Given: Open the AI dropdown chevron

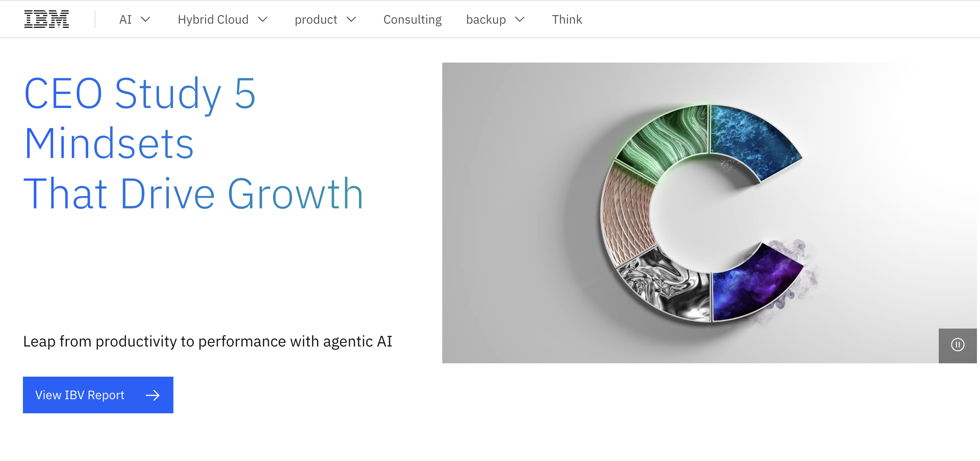Looking at the screenshot, I should pos(146,19).
